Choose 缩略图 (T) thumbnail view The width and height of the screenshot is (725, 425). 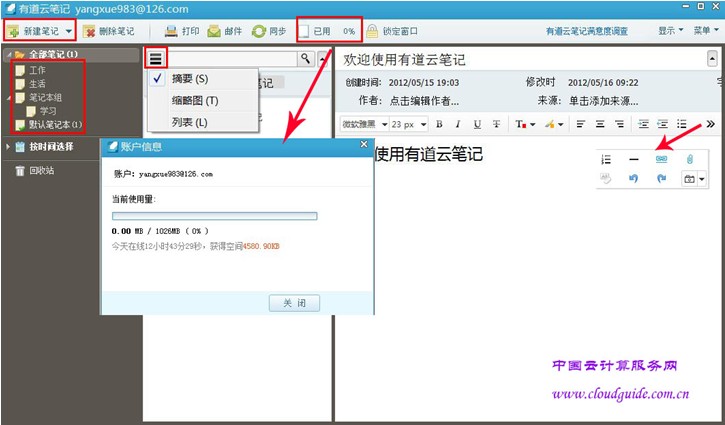coord(203,100)
